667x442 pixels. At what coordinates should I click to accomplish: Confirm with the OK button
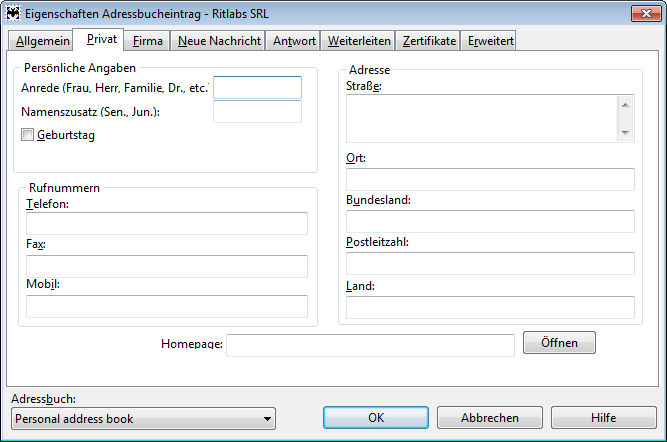376,418
